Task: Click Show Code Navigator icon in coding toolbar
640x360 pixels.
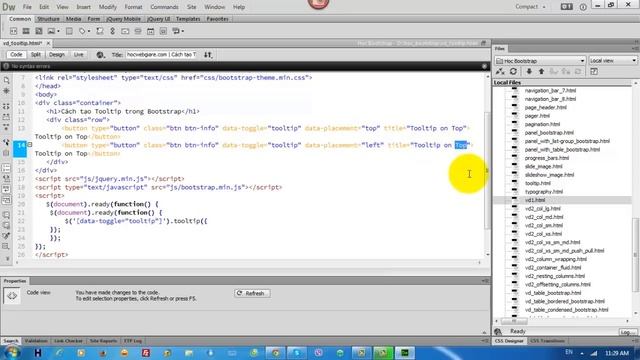Action: tap(6, 91)
